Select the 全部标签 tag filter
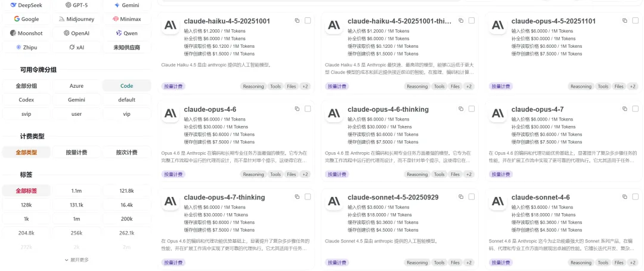Image resolution: width=644 pixels, height=271 pixels. [26, 191]
